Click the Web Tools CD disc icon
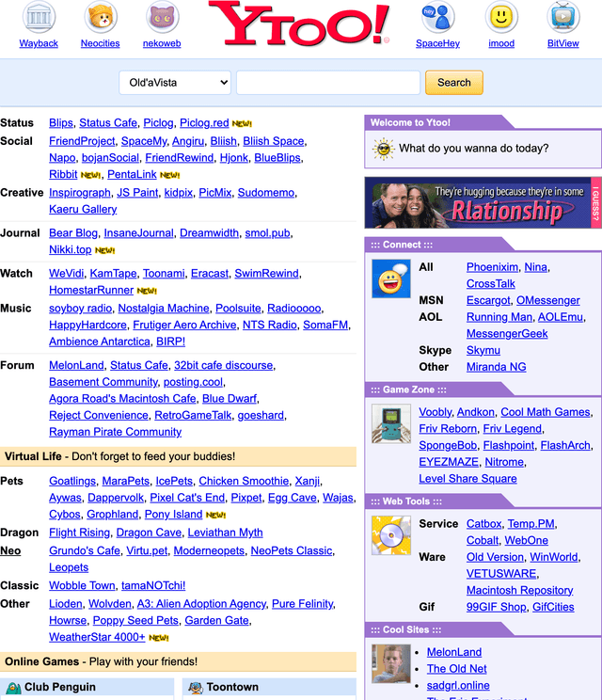Image resolution: width=602 pixels, height=700 pixels. (x=391, y=535)
